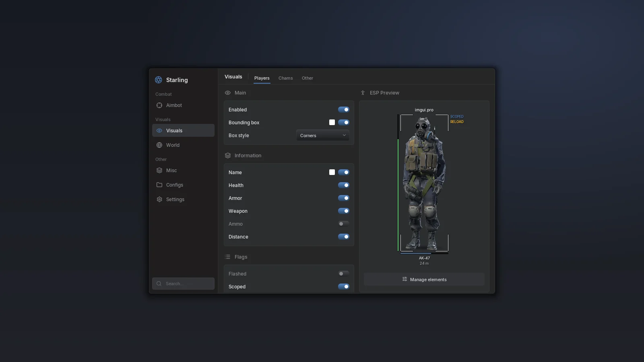Go to the Misc page

tap(183, 171)
